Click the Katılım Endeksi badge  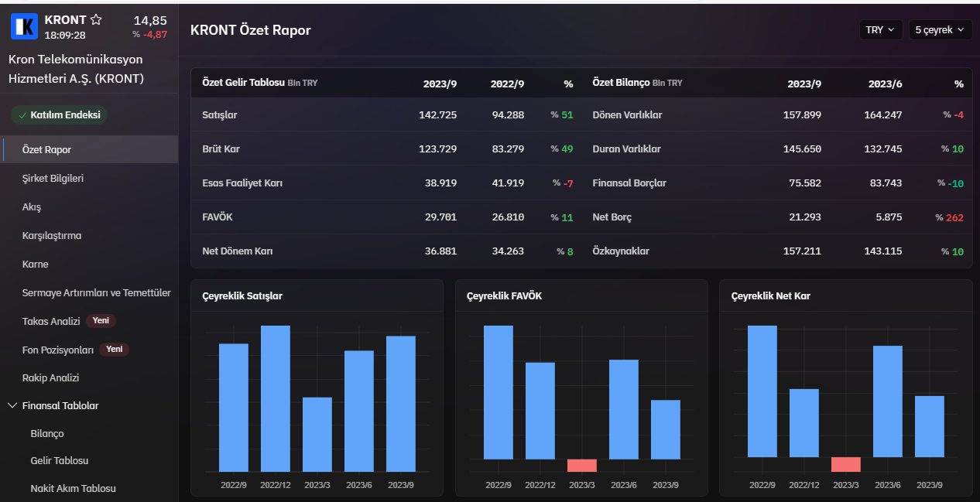click(60, 115)
